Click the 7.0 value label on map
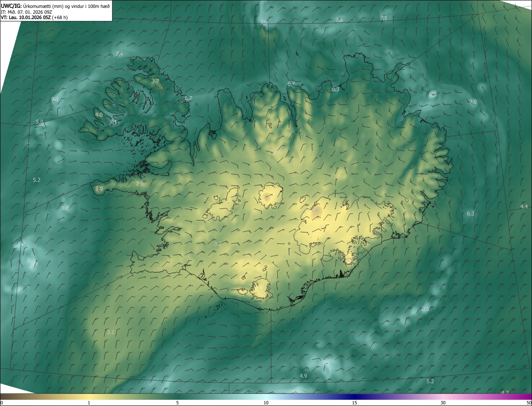 pyautogui.click(x=473, y=102)
